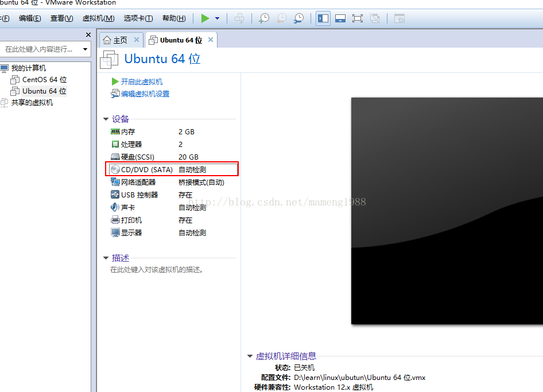Open the 编辑(E) menu

pos(30,18)
